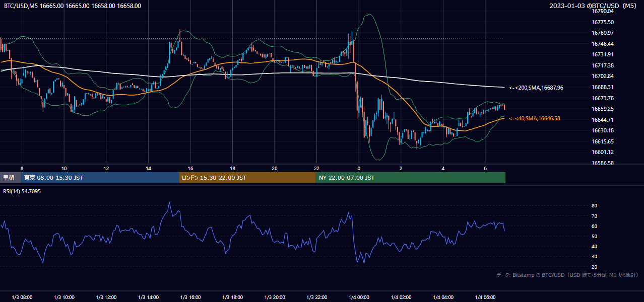
Task: Click the 1/4 06:00 time label
Action: 485,297
